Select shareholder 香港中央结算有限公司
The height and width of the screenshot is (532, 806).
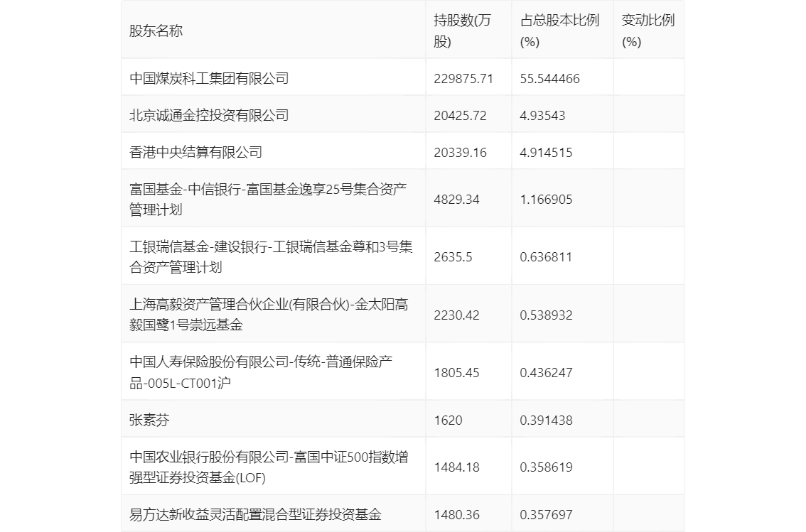click(195, 152)
